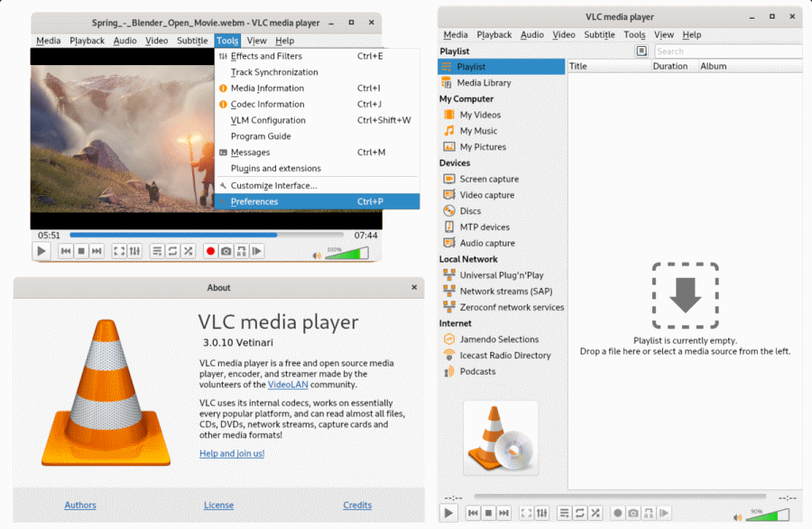812x529 pixels.
Task: Open the VideoLAN link in About dialog
Action: pos(288,385)
